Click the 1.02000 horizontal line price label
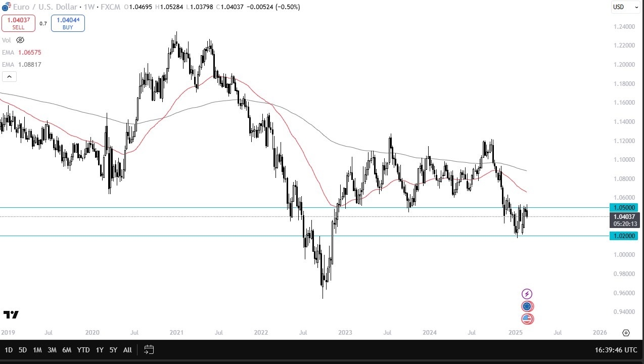The image size is (644, 364). click(623, 236)
